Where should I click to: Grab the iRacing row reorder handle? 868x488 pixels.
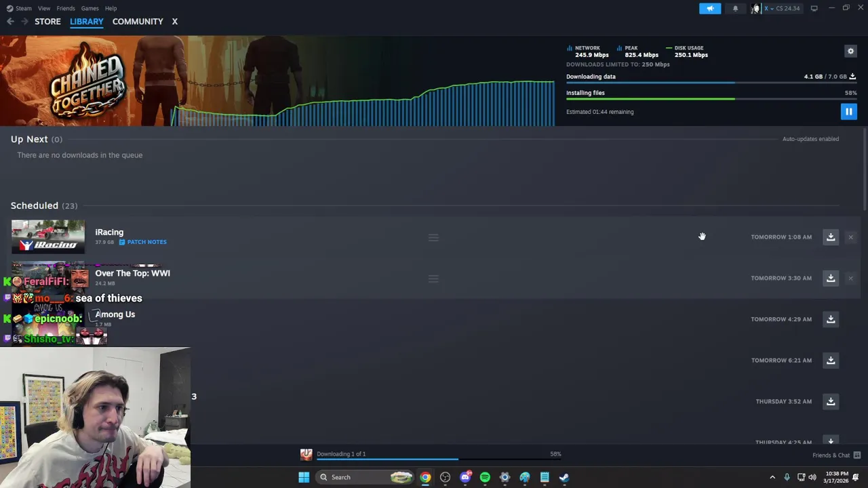[433, 237]
